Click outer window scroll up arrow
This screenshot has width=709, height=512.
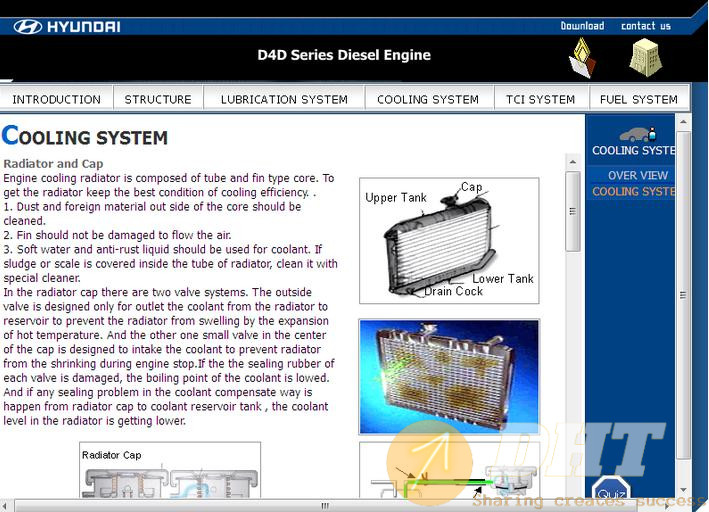point(683,122)
